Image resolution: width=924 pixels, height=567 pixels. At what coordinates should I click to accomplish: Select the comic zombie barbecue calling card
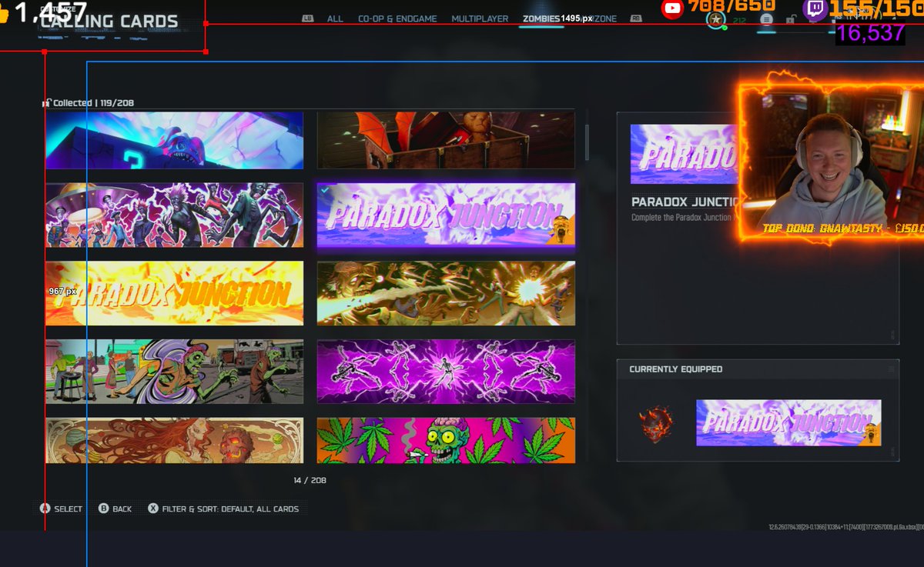pyautogui.click(x=174, y=372)
